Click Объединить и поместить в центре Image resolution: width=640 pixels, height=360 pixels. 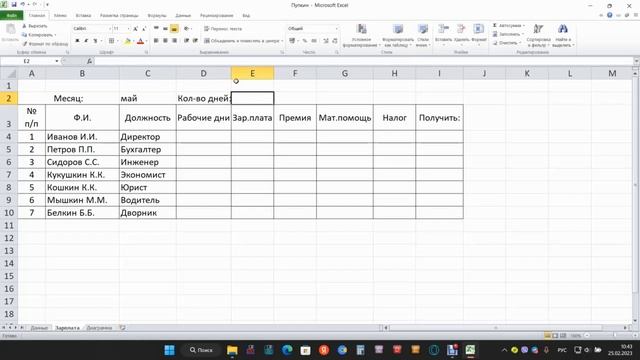242,41
